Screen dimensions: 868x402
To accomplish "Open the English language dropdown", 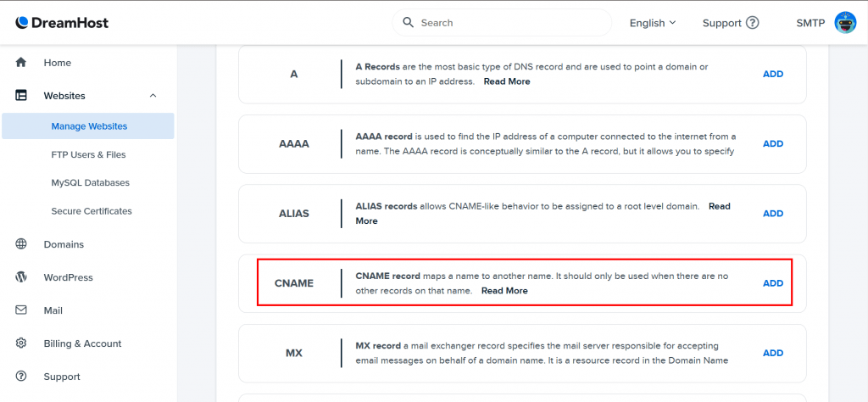I will tap(653, 23).
